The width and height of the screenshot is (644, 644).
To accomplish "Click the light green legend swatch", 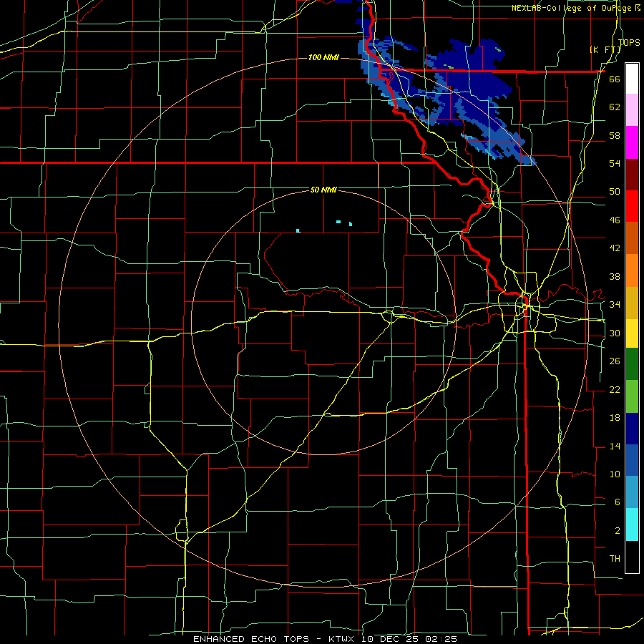I will pos(632,396).
